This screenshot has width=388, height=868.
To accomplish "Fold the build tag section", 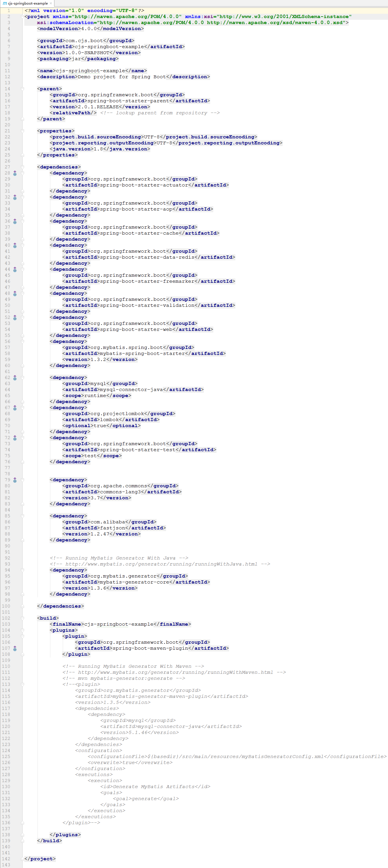I will [x=23, y=618].
